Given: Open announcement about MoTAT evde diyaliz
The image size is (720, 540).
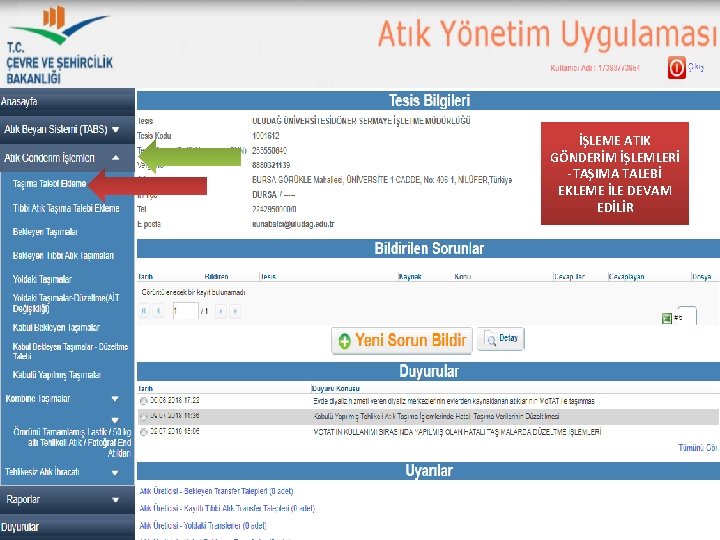Looking at the screenshot, I should click(x=454, y=401).
